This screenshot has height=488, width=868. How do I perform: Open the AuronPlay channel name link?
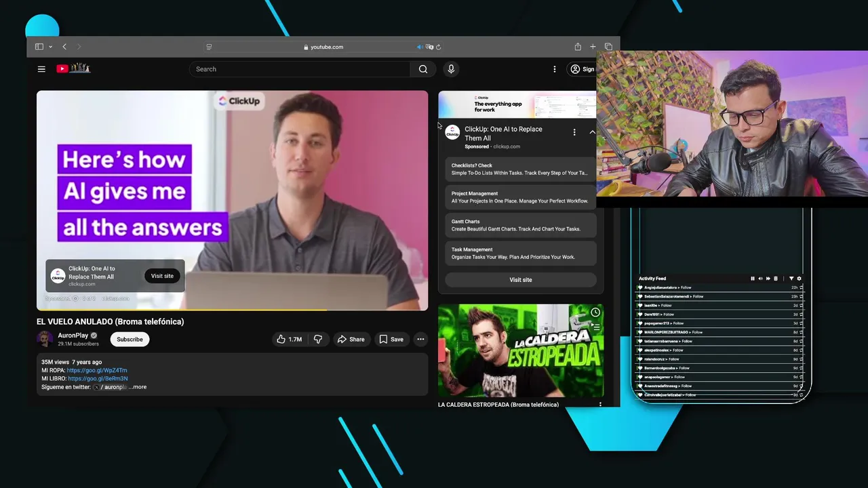tap(73, 335)
